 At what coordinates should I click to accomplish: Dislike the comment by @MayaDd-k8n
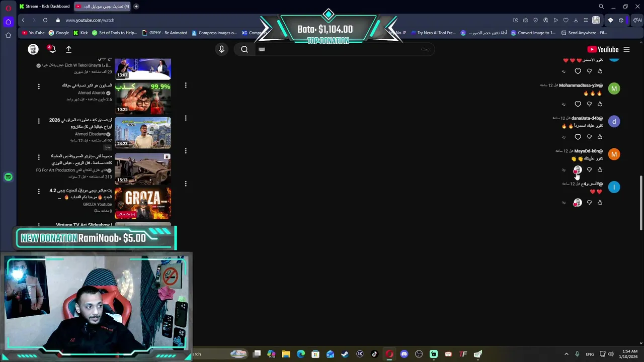589,169
